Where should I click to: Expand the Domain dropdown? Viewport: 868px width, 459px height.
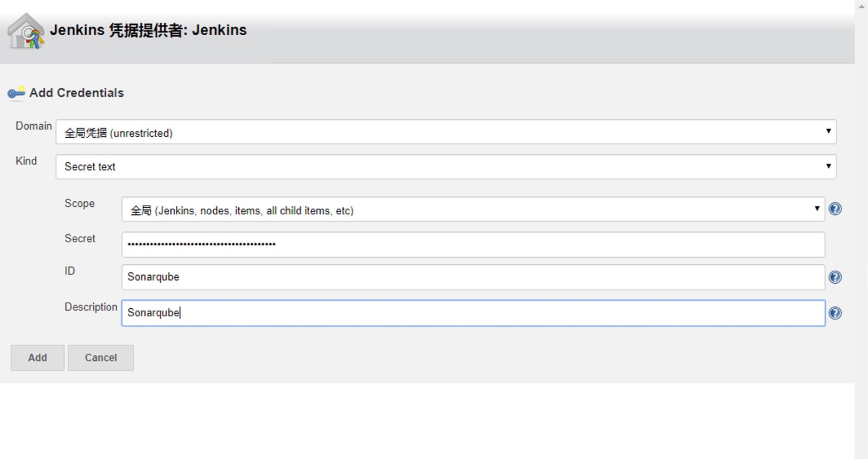(445, 132)
